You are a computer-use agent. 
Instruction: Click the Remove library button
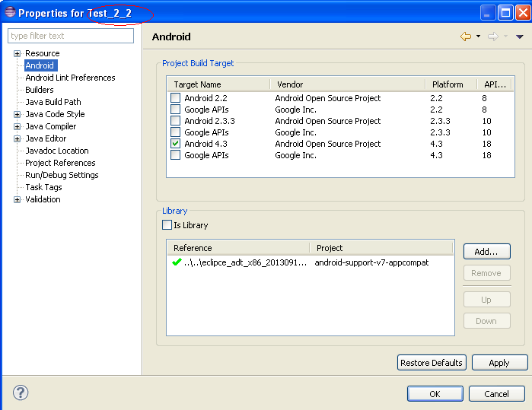486,273
